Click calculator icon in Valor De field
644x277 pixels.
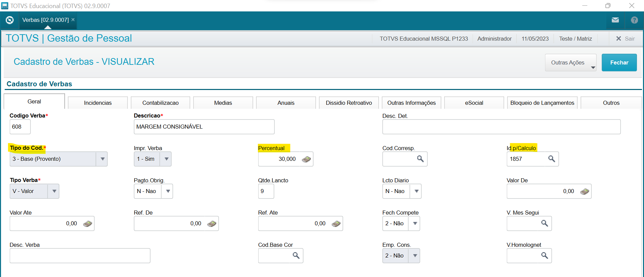[x=584, y=191]
